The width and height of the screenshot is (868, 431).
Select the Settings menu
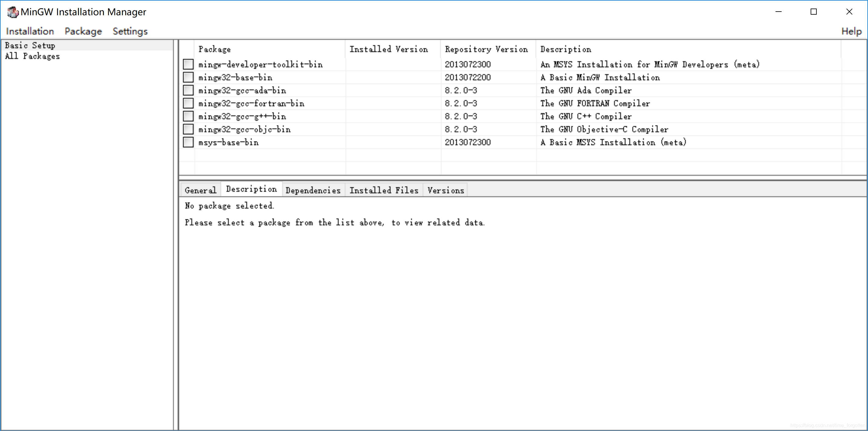coord(129,31)
